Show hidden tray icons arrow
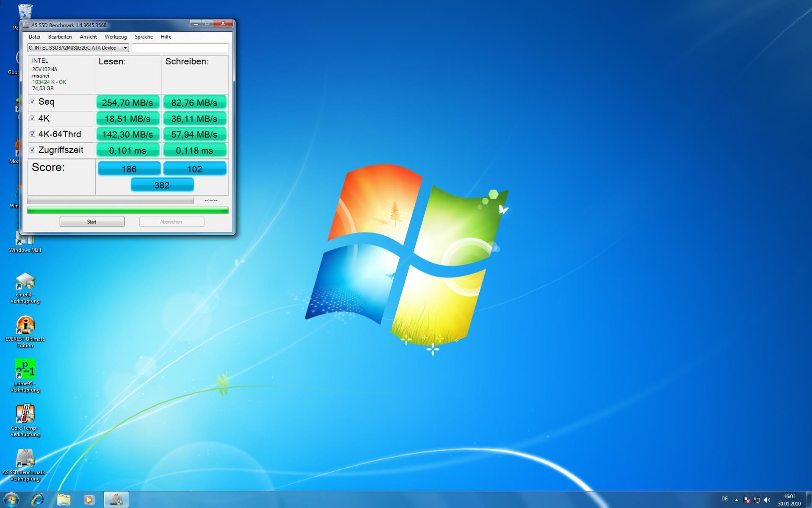Viewport: 812px width, 508px height. 736,500
